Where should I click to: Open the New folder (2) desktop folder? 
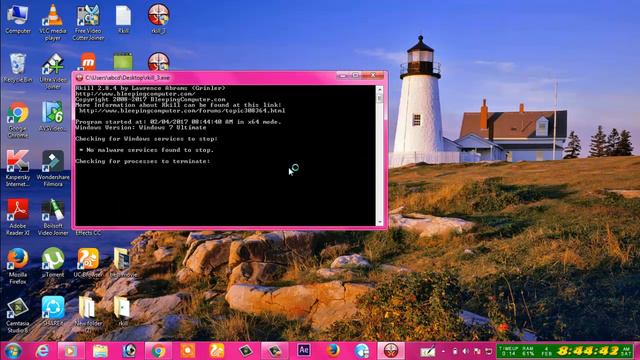pos(88,315)
